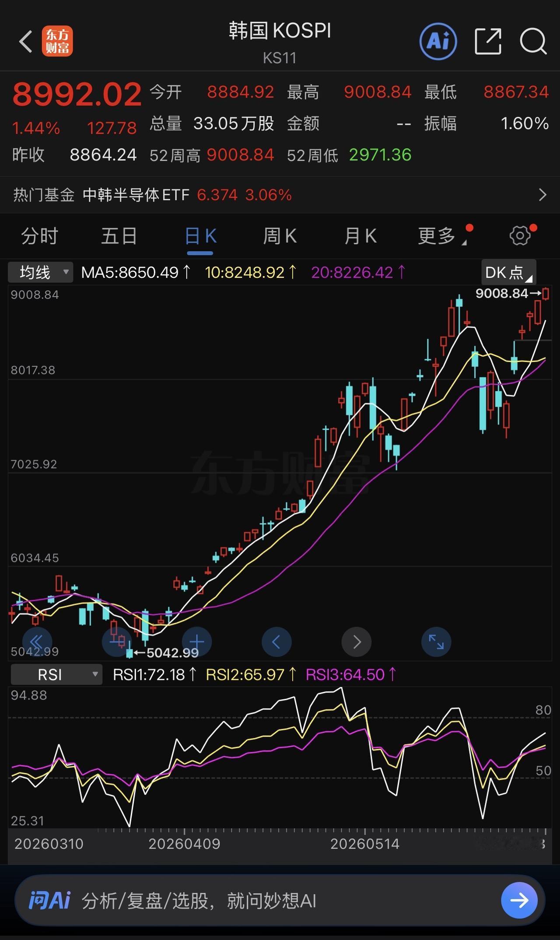Open the 均线 indicator dropdown
The image size is (560, 940).
[x=41, y=272]
